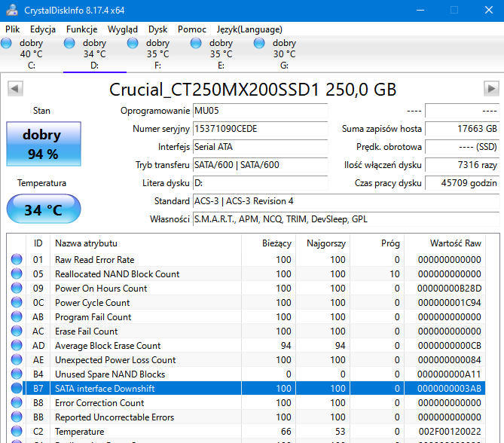Open the Pomoc menu
Viewport: 504px width, 443px height.
[192, 29]
